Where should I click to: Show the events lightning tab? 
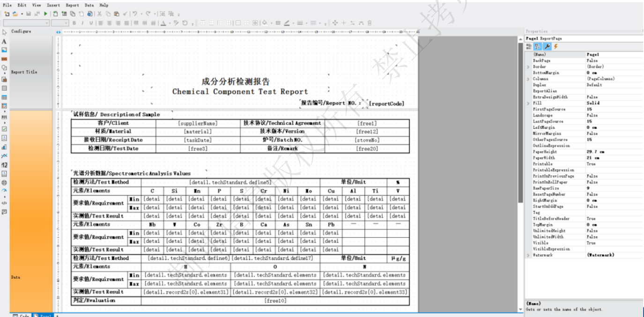click(x=555, y=46)
